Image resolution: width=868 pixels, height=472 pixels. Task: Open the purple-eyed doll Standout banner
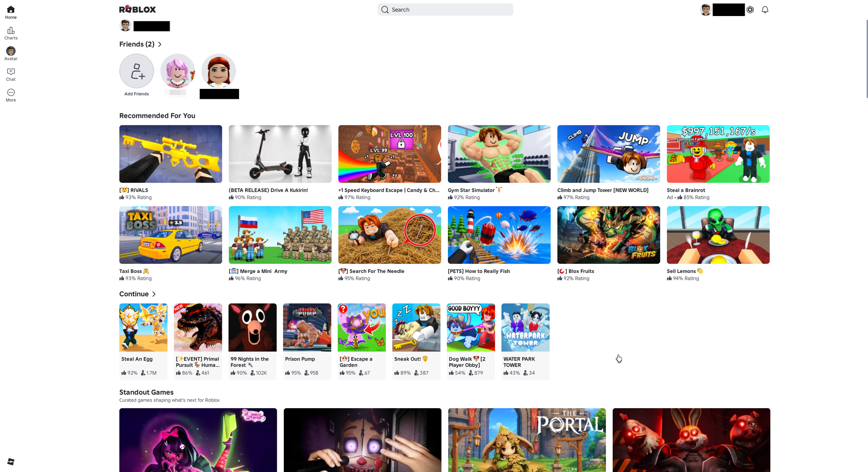coord(362,440)
